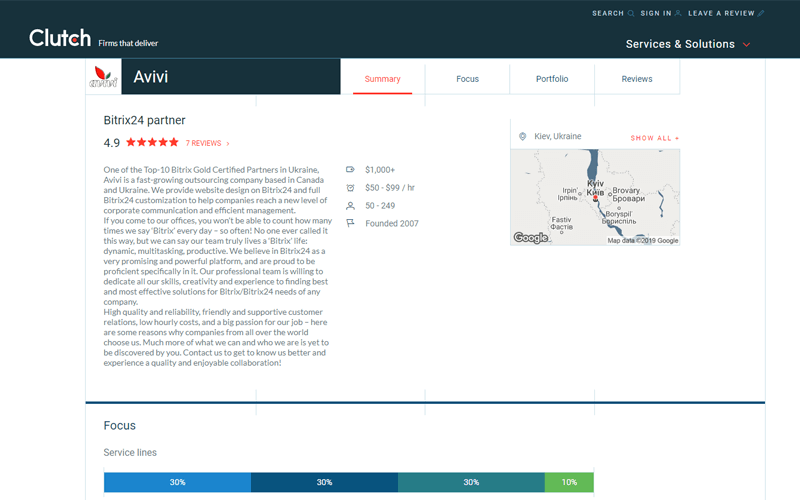Screen dimensions: 800x500
Task: Click the founded flag icon
Action: point(350,223)
